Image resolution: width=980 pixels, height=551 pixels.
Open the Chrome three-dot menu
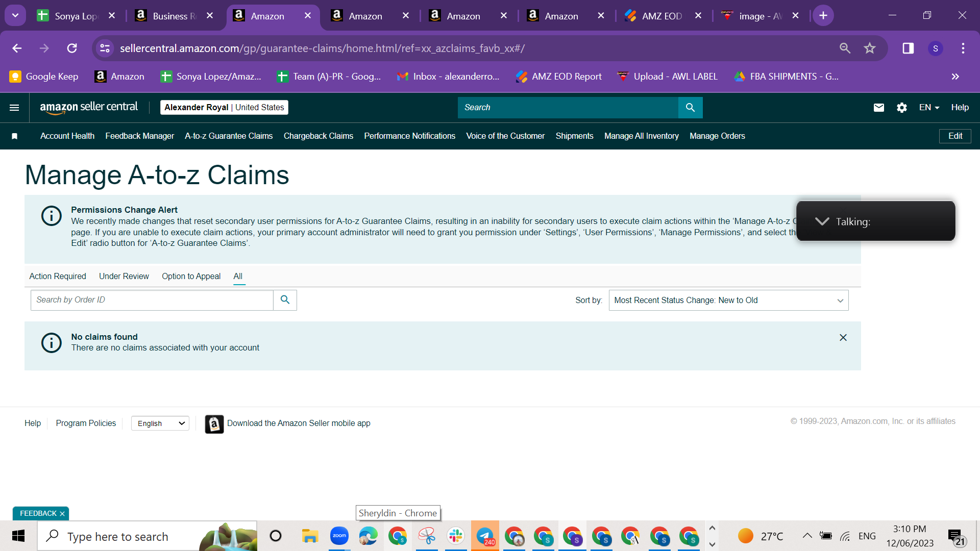pos(963,48)
